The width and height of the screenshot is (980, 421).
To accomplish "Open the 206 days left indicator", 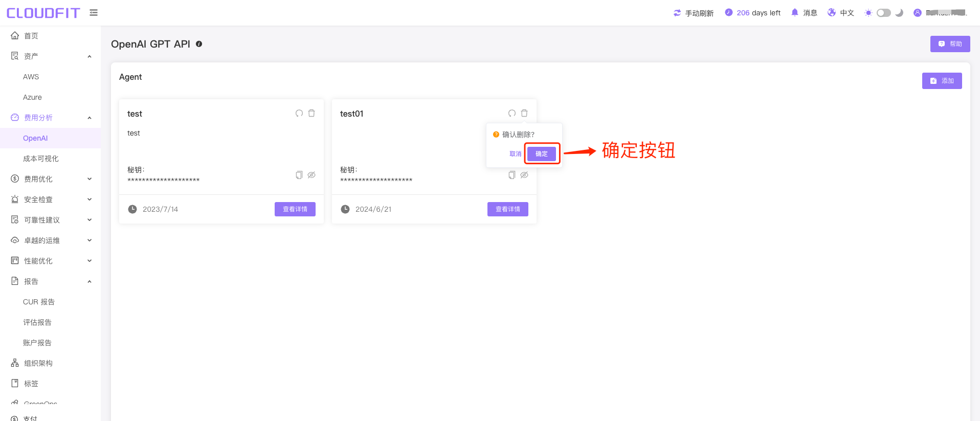I will coord(752,13).
